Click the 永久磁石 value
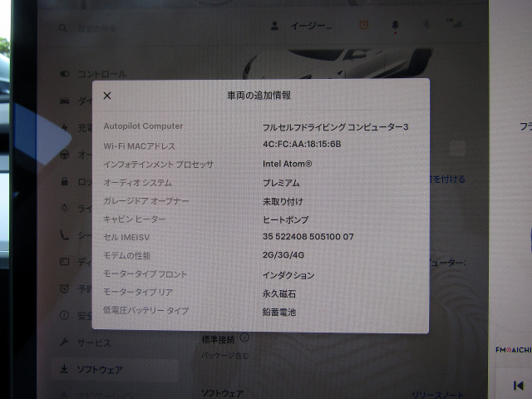 (x=279, y=293)
